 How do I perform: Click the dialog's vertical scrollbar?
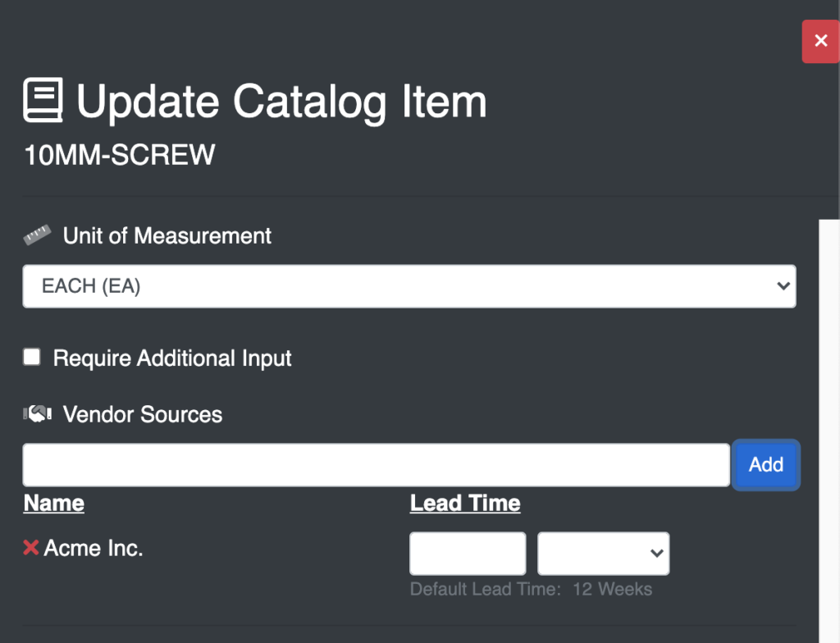(829, 431)
